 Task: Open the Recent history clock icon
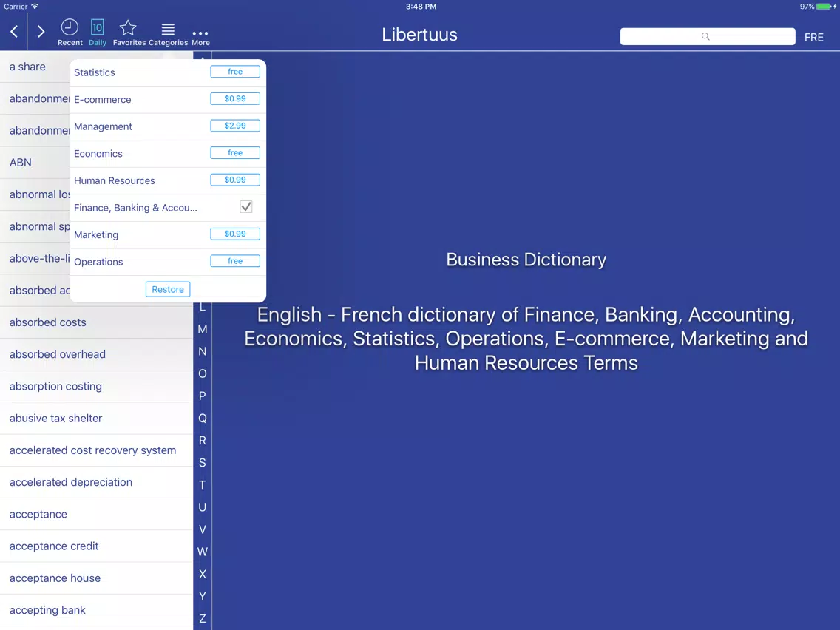pyautogui.click(x=70, y=32)
